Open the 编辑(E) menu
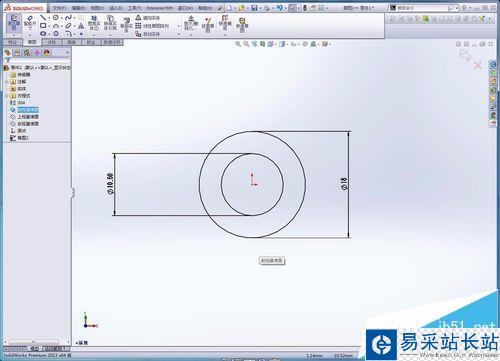500x361 pixels. [x=78, y=7]
